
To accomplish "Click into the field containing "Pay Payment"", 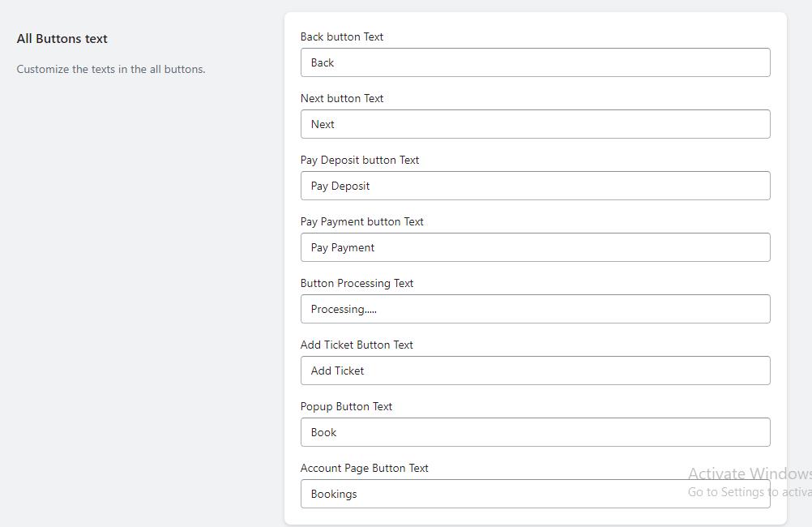I will pos(535,247).
